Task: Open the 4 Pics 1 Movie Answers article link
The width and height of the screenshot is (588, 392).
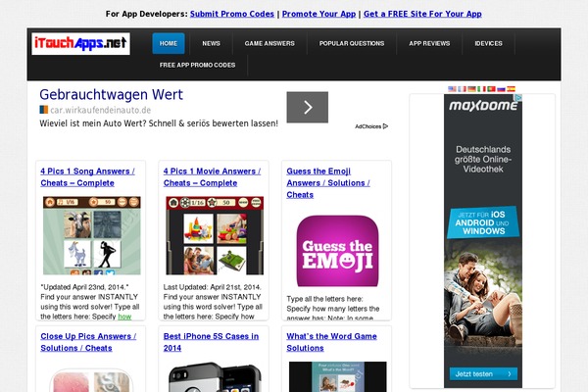Action: pos(212,177)
